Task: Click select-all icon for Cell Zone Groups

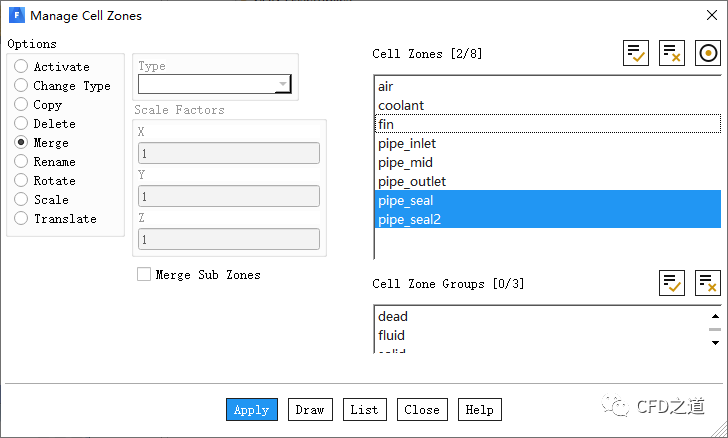Action: tap(672, 283)
